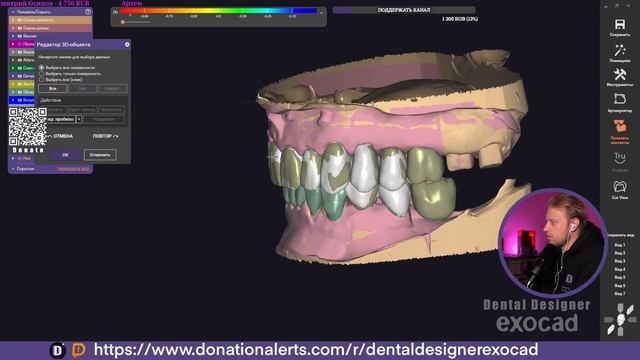Toggle visibility box on the magenta layer row
The image size is (640, 360).
[20, 44]
